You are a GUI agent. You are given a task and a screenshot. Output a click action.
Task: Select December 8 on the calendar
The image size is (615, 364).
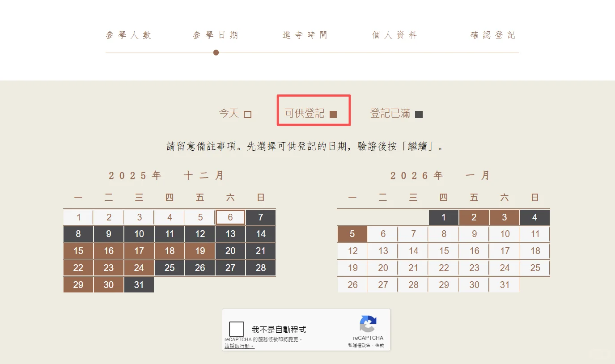tap(78, 234)
